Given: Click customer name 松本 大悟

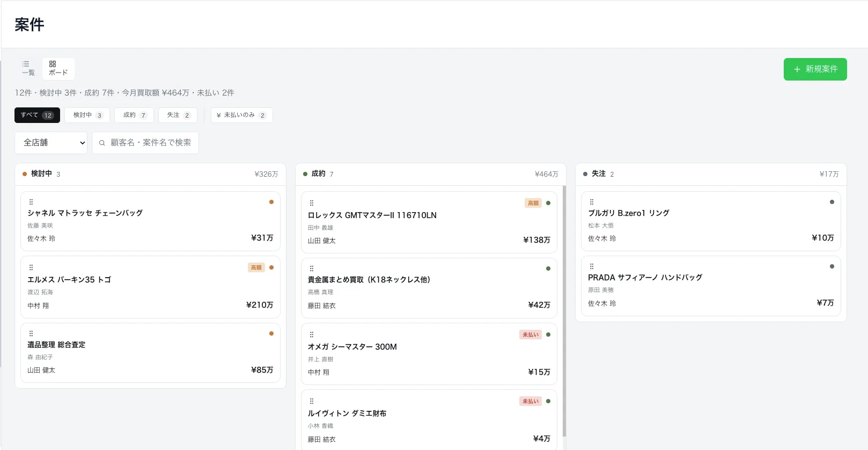Looking at the screenshot, I should coord(601,226).
